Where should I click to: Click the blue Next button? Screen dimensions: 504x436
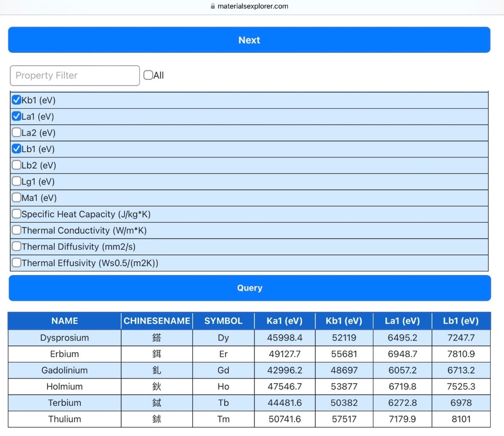click(x=249, y=40)
